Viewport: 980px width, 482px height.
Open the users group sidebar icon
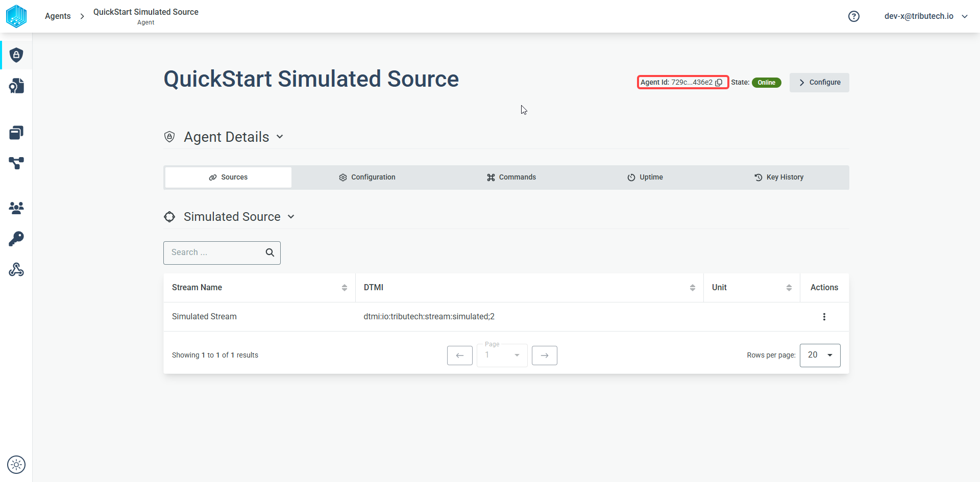click(16, 208)
